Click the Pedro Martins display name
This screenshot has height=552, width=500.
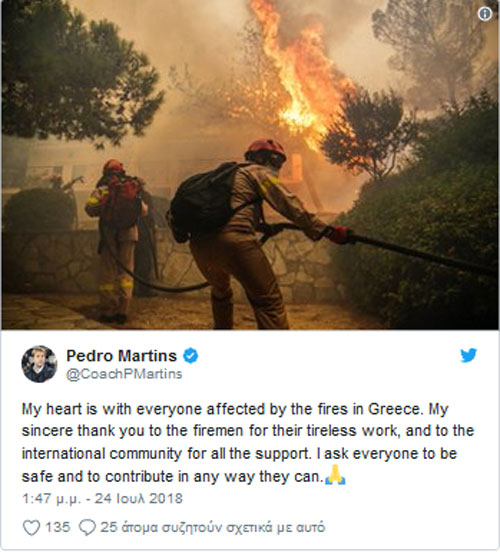(x=121, y=356)
